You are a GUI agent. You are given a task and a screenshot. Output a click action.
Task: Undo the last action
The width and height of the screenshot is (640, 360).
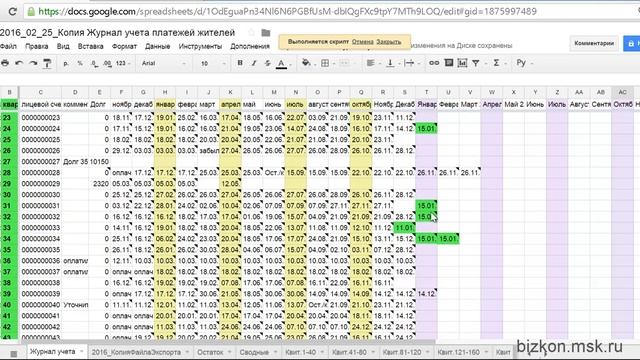click(19, 63)
